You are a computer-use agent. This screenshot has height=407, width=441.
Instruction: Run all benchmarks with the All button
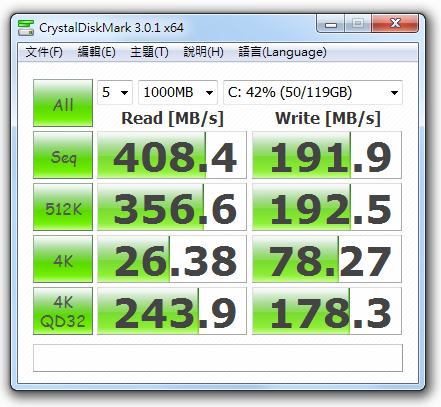(63, 103)
